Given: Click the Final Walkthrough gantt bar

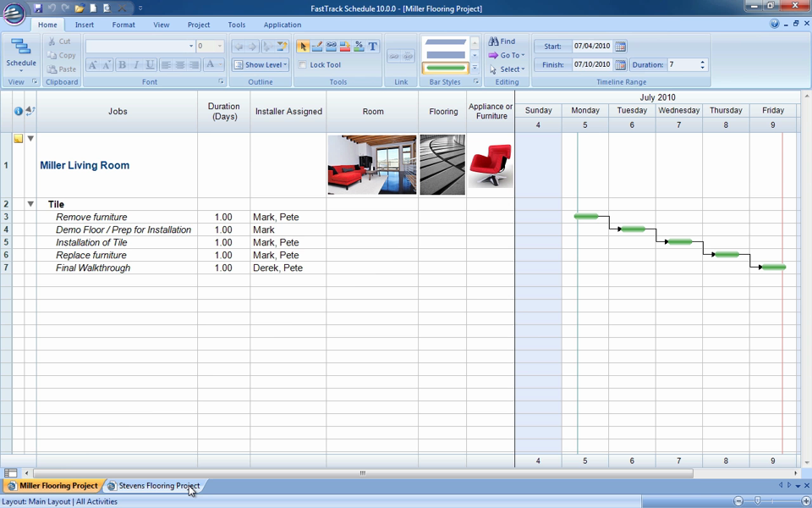Looking at the screenshot, I should click(774, 267).
